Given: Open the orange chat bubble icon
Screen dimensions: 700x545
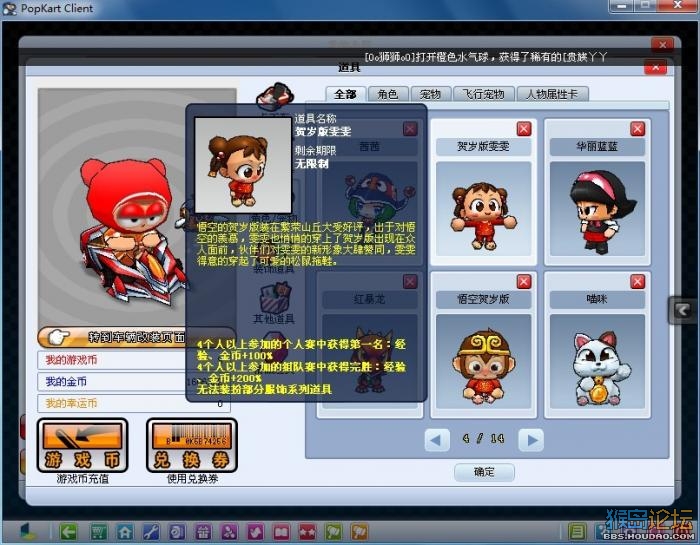Looking at the screenshot, I should (359, 532).
